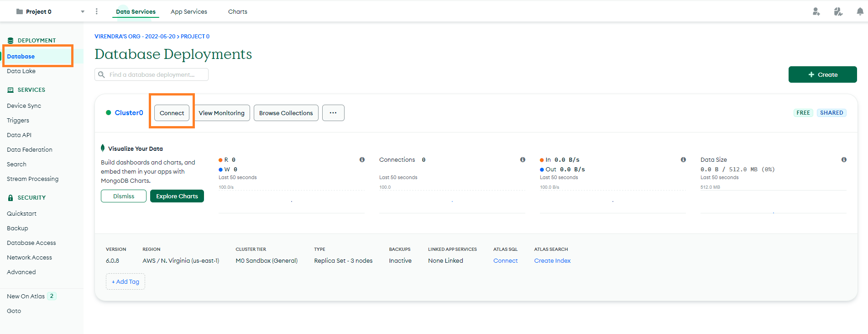Click the info icon for read/write operations chart

click(362, 159)
